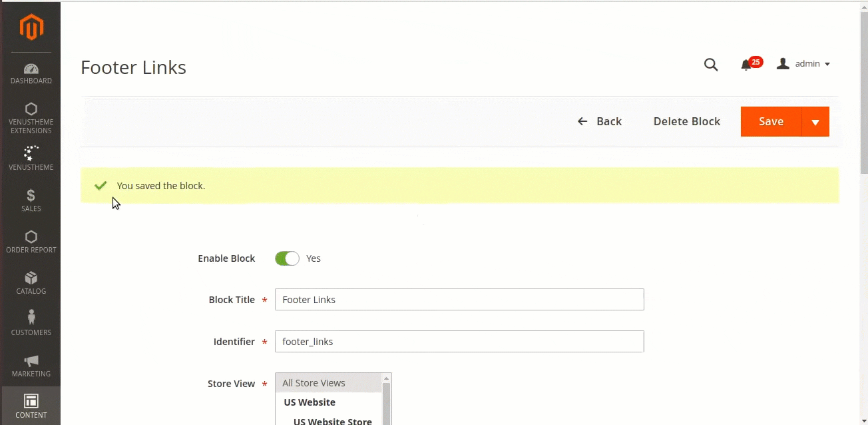Open notifications bell with 25 badge
The width and height of the screenshot is (868, 425).
coord(750,64)
